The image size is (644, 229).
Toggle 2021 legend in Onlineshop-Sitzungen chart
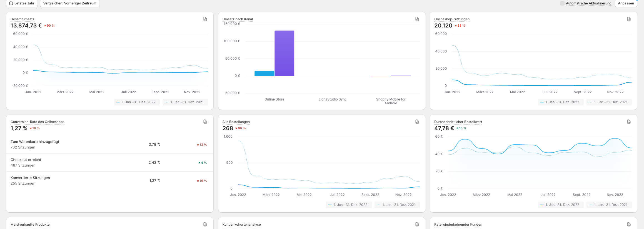(x=609, y=102)
